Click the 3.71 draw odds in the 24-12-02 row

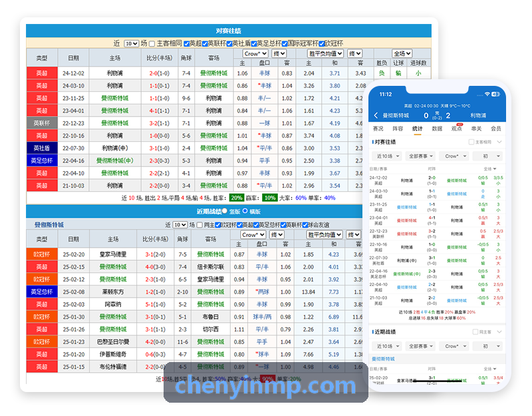(x=334, y=73)
